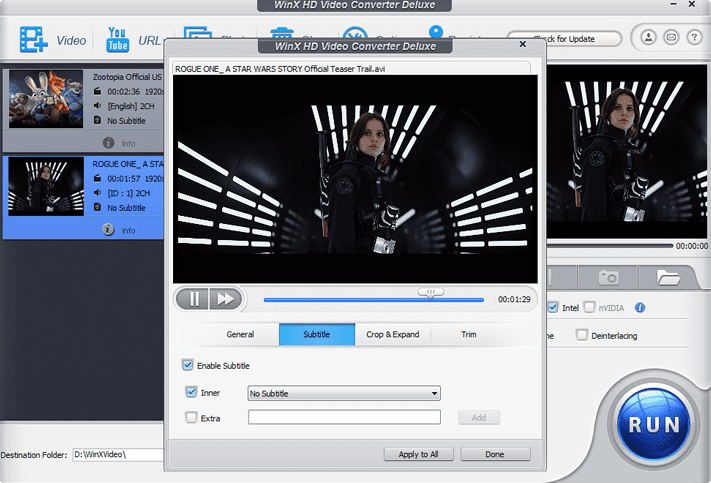Click subtitle icon in ROGUE ONE row

click(x=97, y=207)
